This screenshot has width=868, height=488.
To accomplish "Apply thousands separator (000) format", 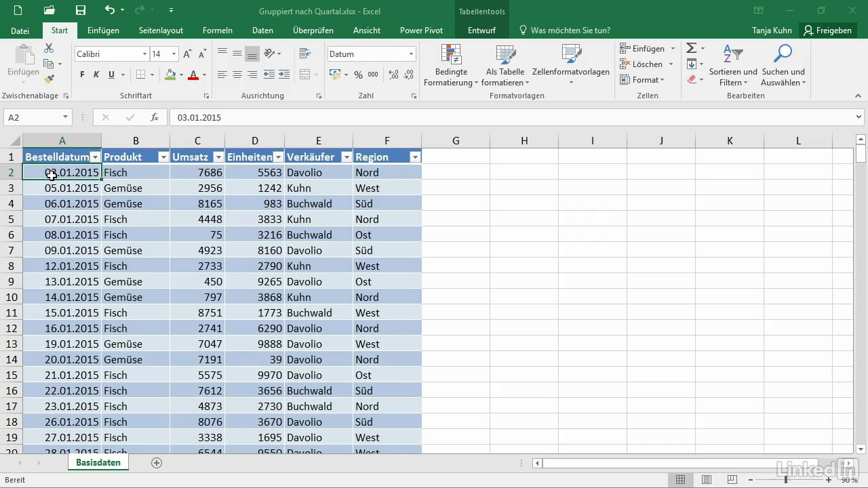I will [x=373, y=75].
